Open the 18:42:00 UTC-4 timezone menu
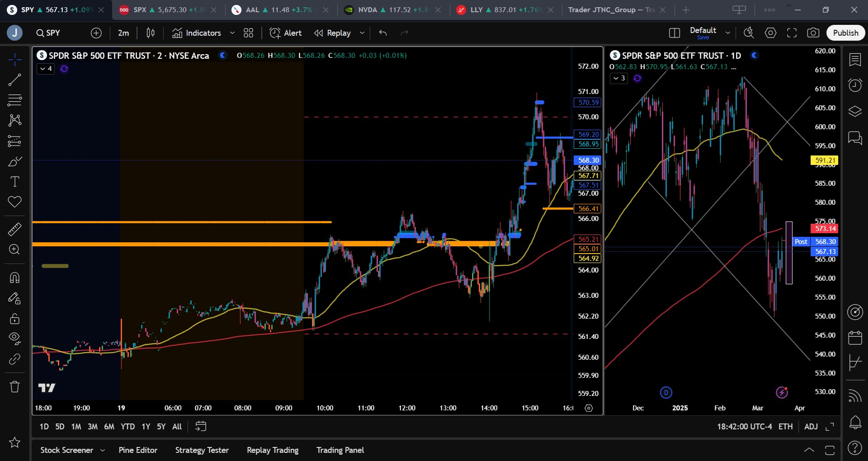868x461 pixels. pyautogui.click(x=744, y=427)
